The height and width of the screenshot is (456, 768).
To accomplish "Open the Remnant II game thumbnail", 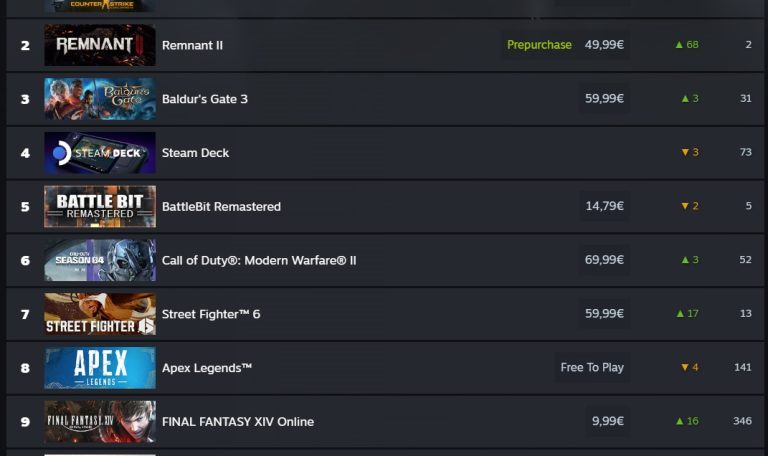I will click(x=100, y=45).
